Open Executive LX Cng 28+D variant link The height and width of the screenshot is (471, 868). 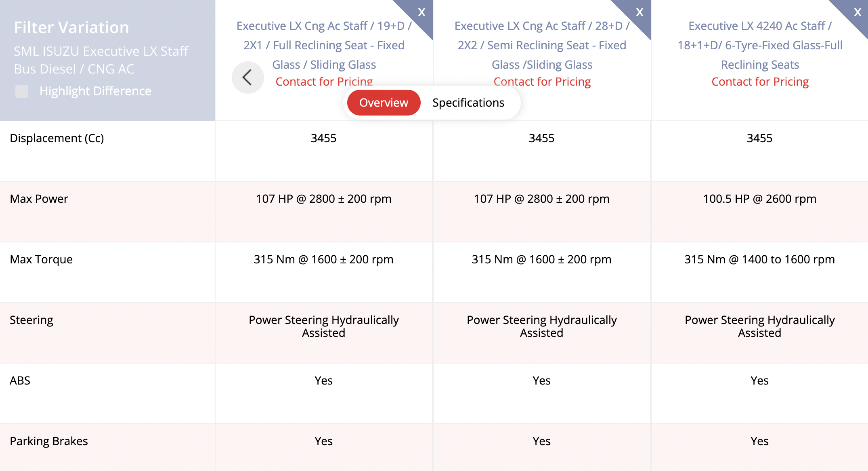pyautogui.click(x=542, y=45)
